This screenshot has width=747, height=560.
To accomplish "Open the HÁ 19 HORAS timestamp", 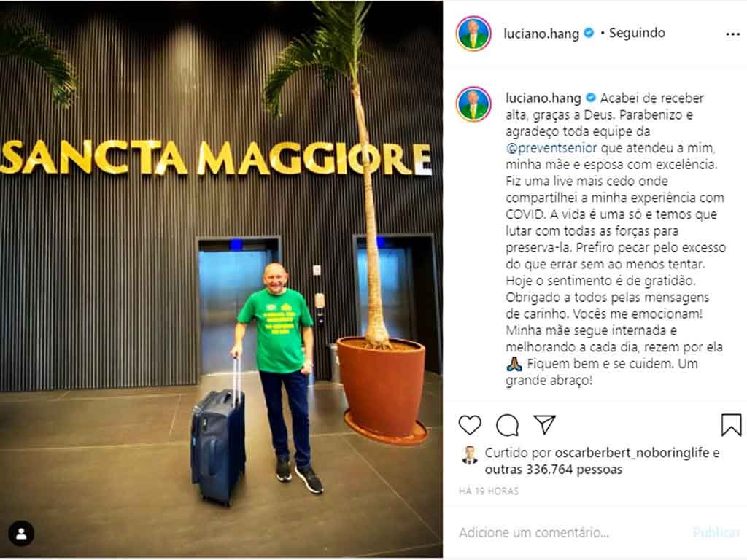I will click(488, 491).
